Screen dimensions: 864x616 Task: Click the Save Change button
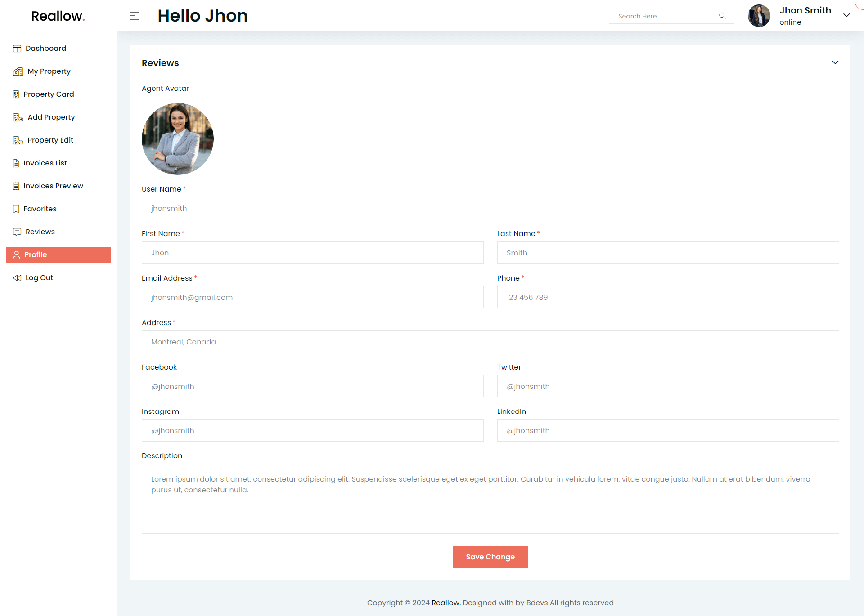click(x=490, y=557)
